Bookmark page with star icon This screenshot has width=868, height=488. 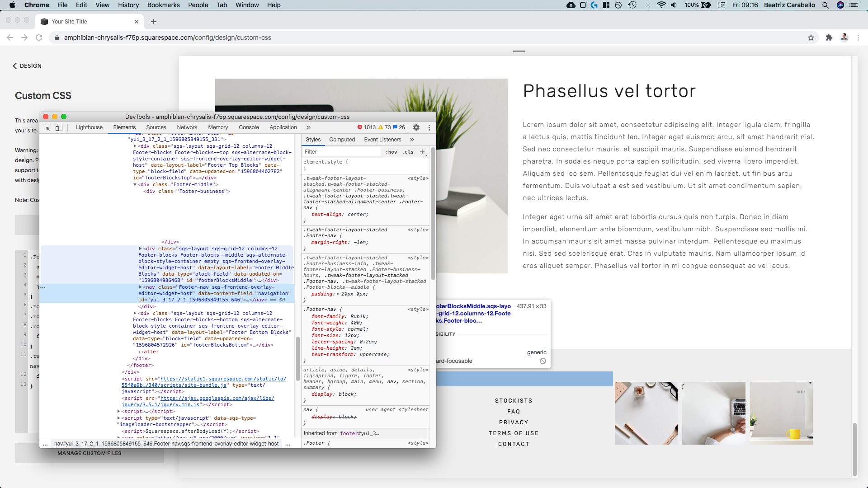(x=811, y=38)
